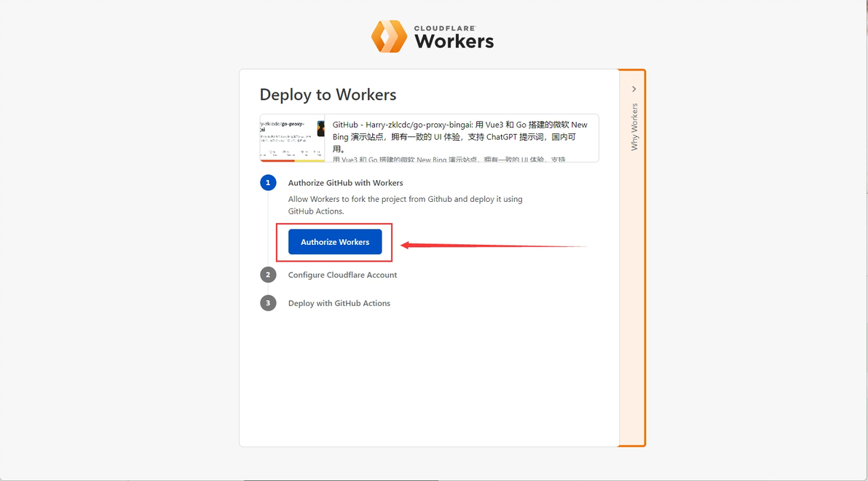868x481 pixels.
Task: Open the go-proxy-bingai GitHub repository preview thumbnail
Action: tap(292, 138)
